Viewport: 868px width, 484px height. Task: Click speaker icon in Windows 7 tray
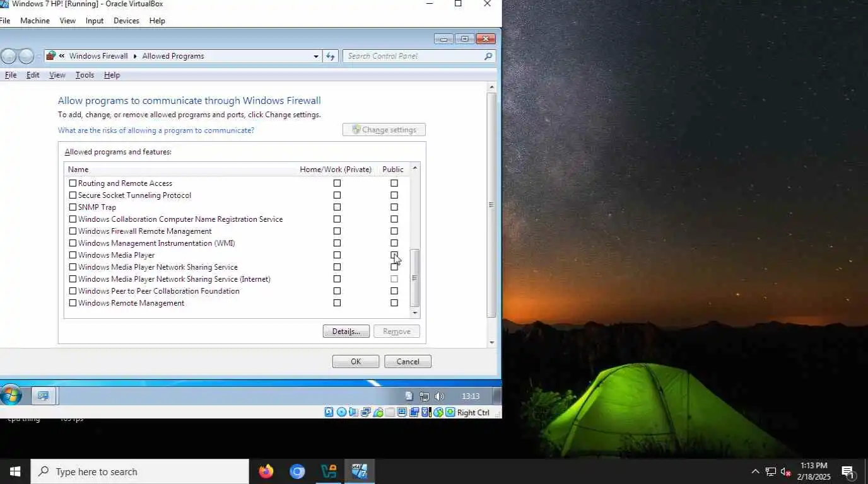[440, 396]
